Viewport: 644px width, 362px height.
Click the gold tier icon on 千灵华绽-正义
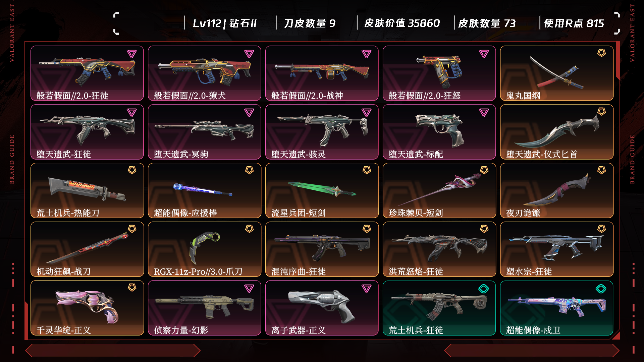[132, 288]
